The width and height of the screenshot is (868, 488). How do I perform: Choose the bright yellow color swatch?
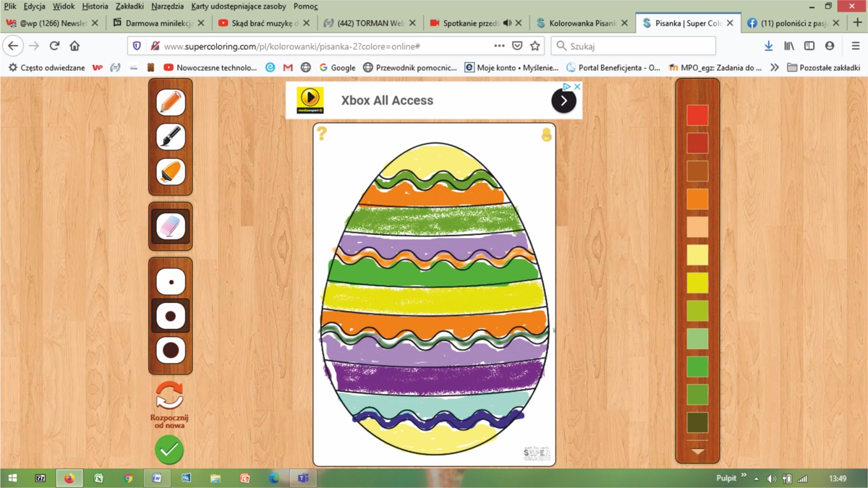pyautogui.click(x=697, y=283)
